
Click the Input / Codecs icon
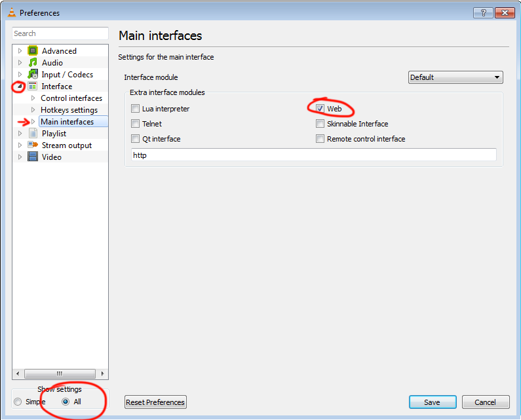(x=33, y=74)
